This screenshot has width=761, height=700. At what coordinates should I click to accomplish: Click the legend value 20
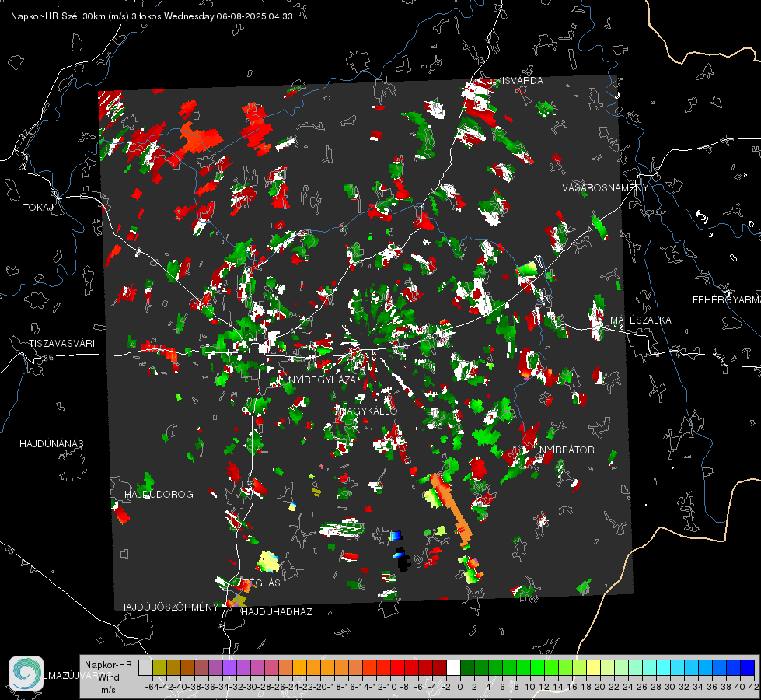pyautogui.click(x=600, y=687)
